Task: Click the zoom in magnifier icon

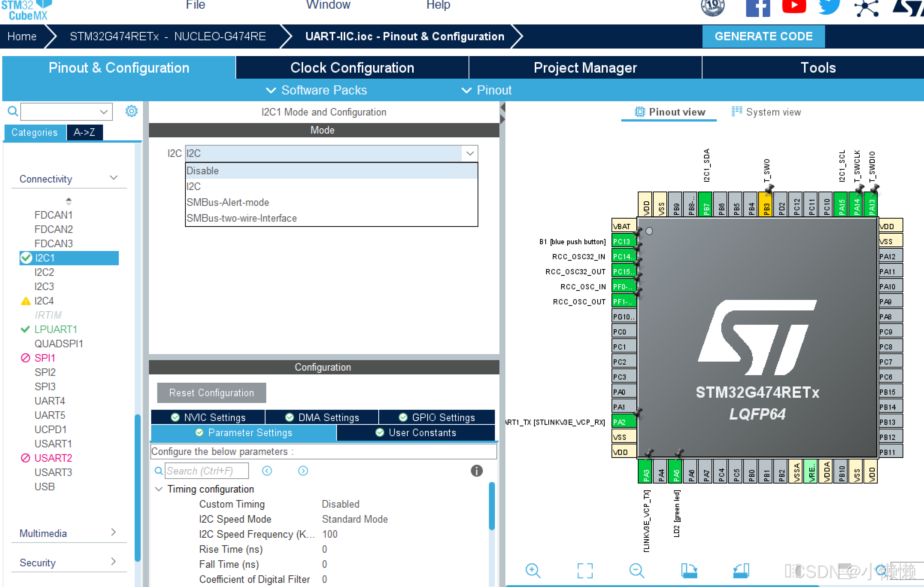Action: (x=533, y=570)
